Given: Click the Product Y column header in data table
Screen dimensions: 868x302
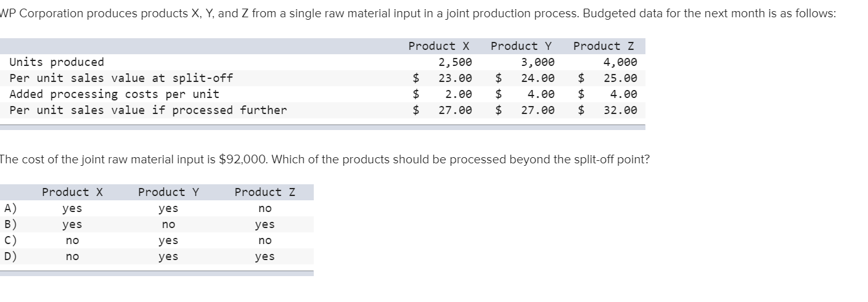Looking at the screenshot, I should tap(521, 46).
